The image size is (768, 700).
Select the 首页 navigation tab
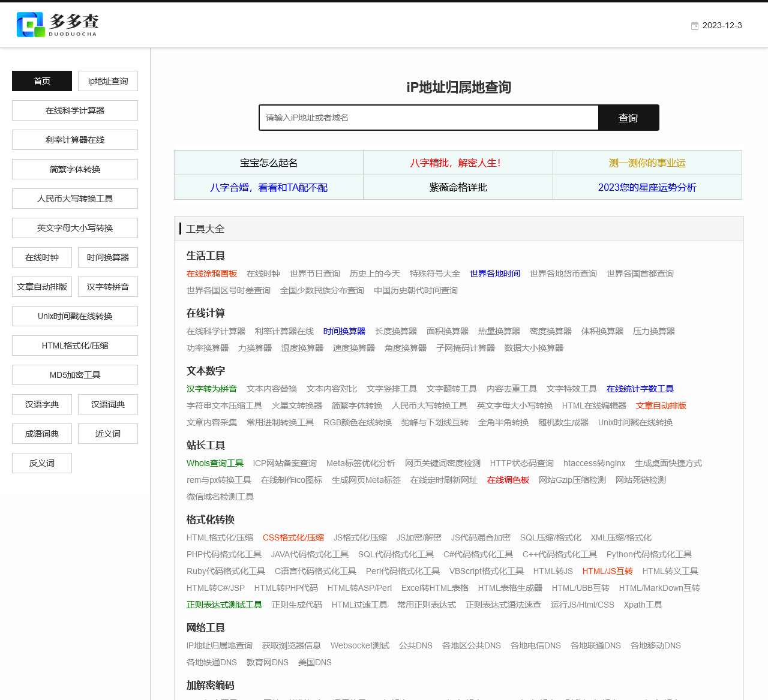click(x=42, y=81)
